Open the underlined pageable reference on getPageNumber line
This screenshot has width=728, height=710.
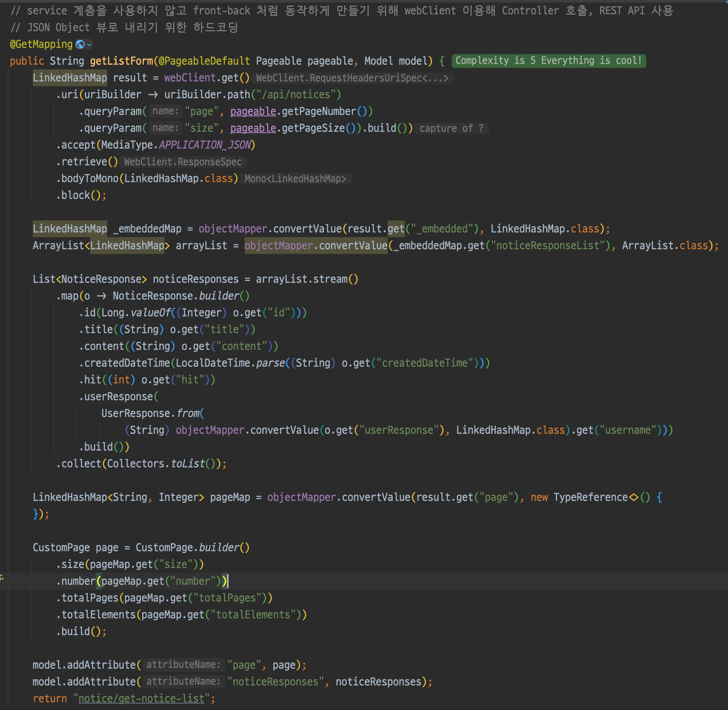pos(253,111)
